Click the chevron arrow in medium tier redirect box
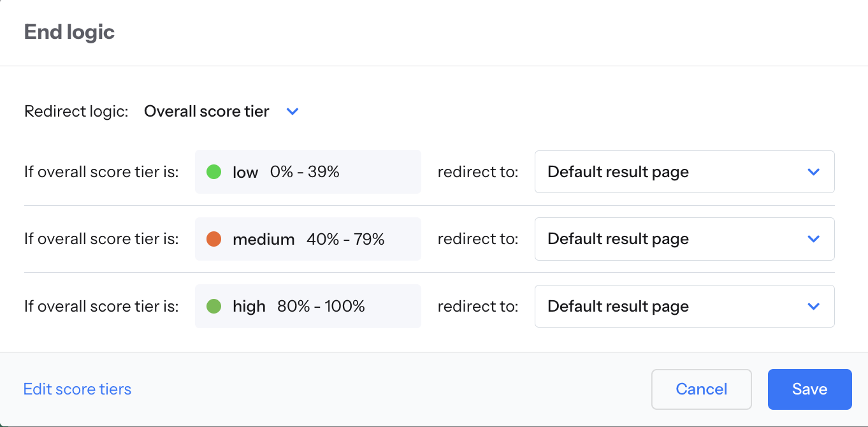 pos(813,239)
